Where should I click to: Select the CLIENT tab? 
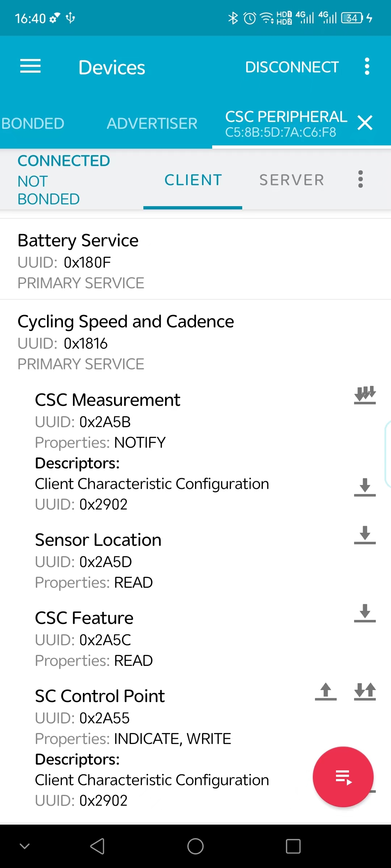pos(193,180)
